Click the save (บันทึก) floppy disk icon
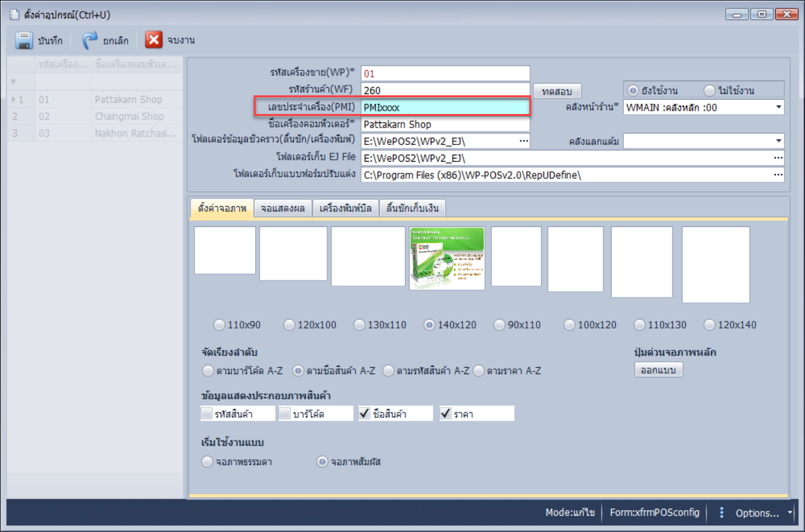This screenshot has height=532, width=805. point(24,41)
